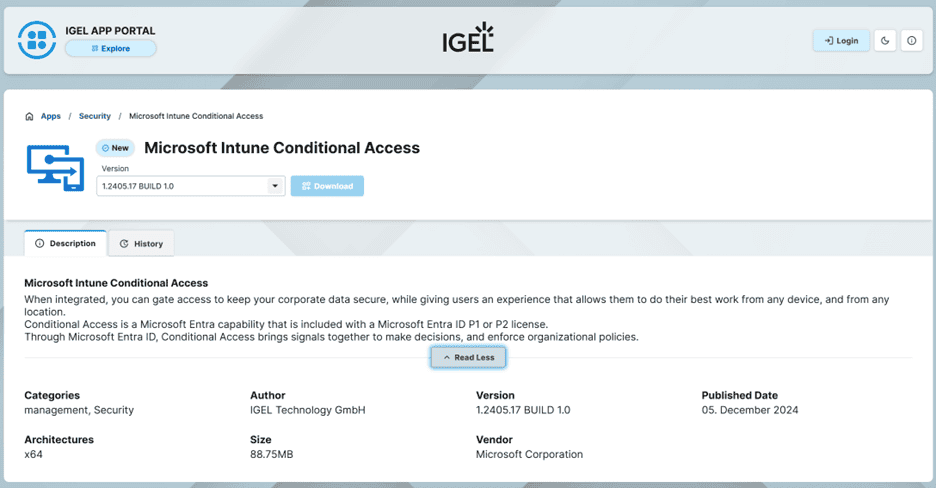Viewport: 936px width, 488px height.
Task: Click the Intune Conditional Access app icon
Action: 56,168
